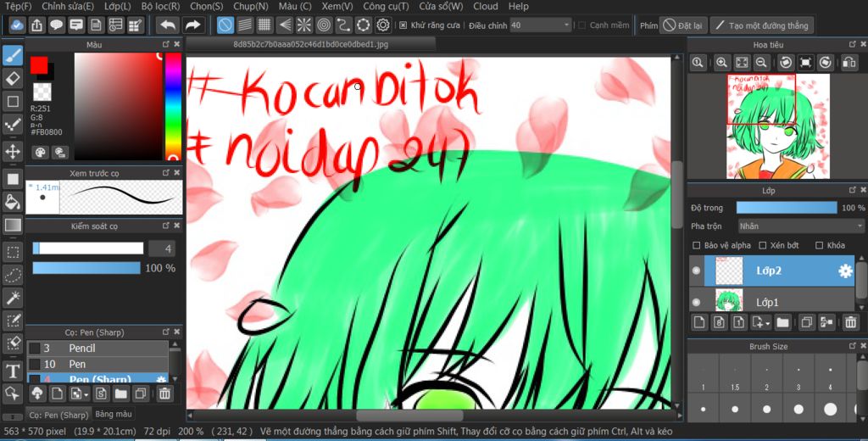Screen dimensions: 868x441
Task: Open the add-brush dropdown in brush panel
Action: coord(86,394)
